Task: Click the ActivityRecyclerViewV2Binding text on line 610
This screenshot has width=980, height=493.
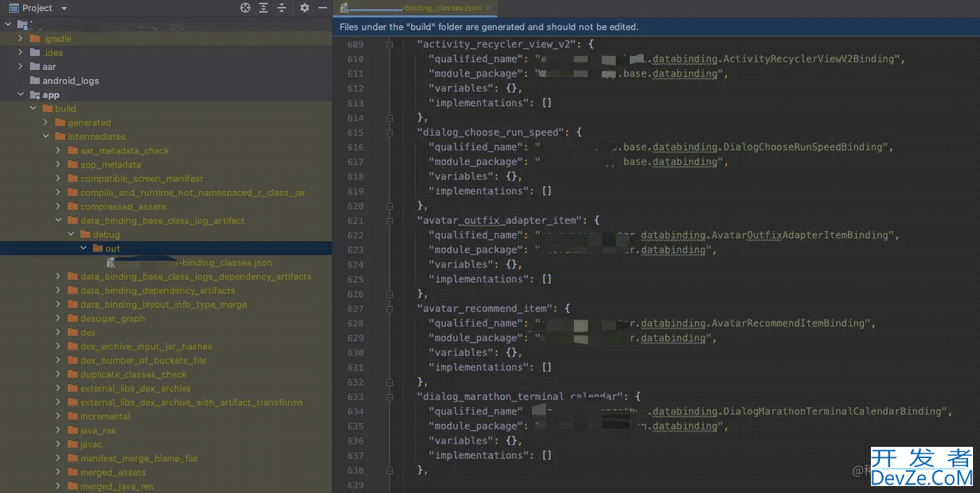Action: 809,59
